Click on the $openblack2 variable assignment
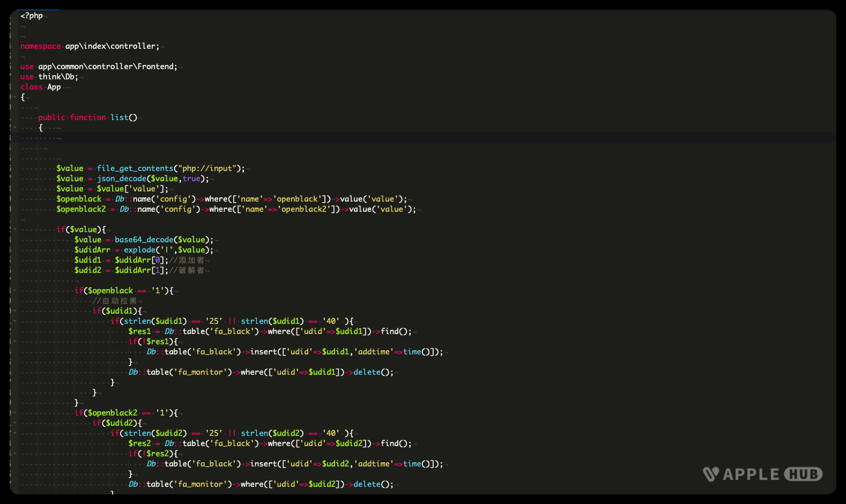Screen dimensions: 846x504 tap(81, 209)
